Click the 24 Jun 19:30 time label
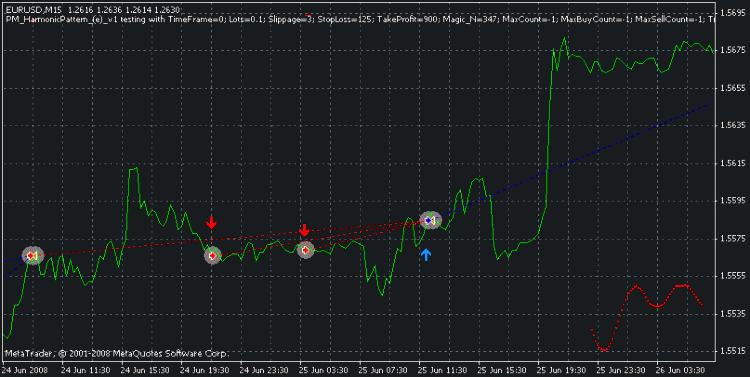The image size is (750, 377). (205, 370)
